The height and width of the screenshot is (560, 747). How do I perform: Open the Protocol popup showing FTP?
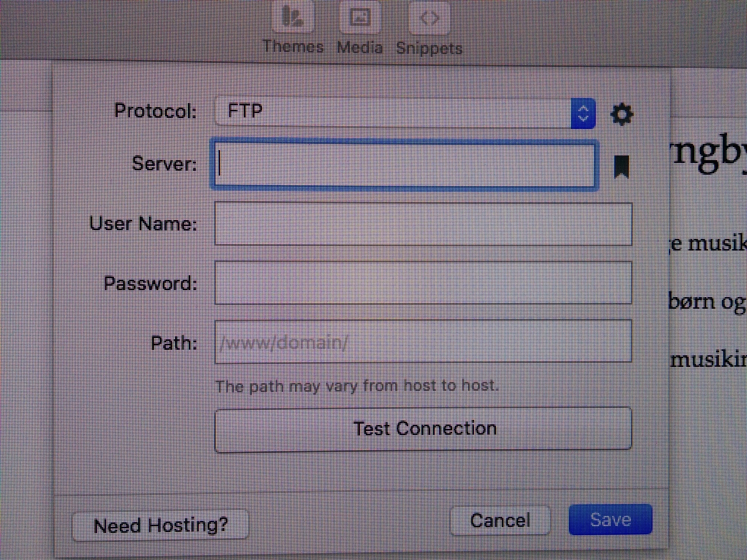coord(405,113)
